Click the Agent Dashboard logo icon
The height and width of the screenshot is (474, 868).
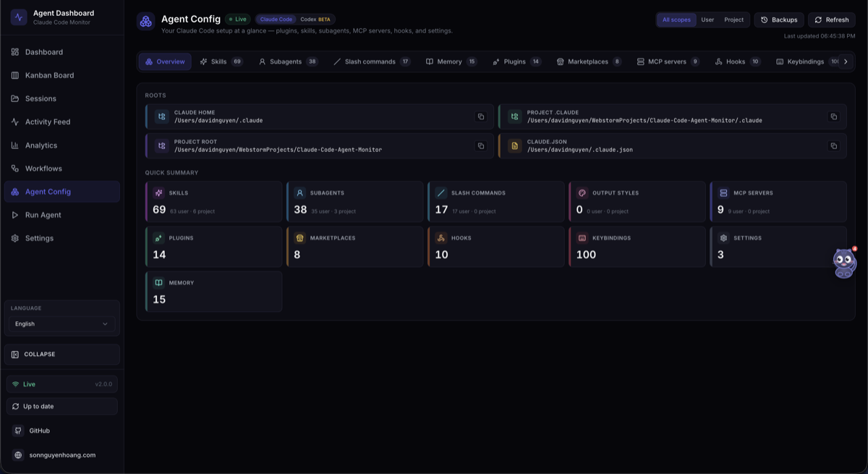(19, 17)
